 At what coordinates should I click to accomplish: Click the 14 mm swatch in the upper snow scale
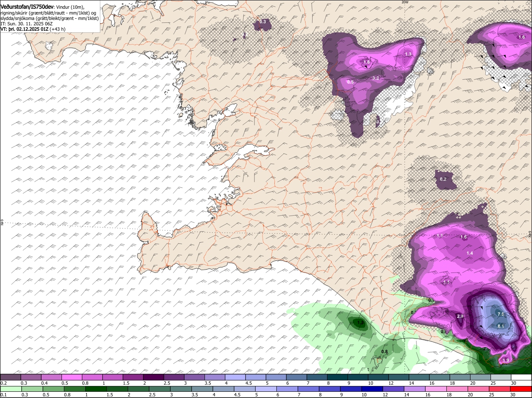point(419,377)
